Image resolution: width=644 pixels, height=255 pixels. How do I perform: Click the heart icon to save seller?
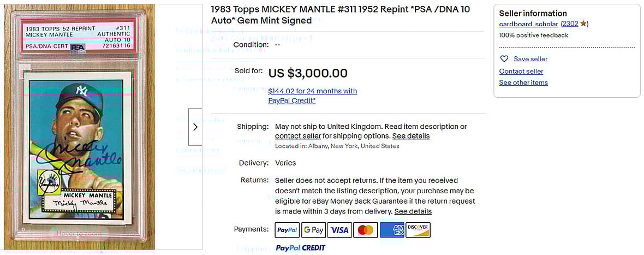[x=504, y=59]
